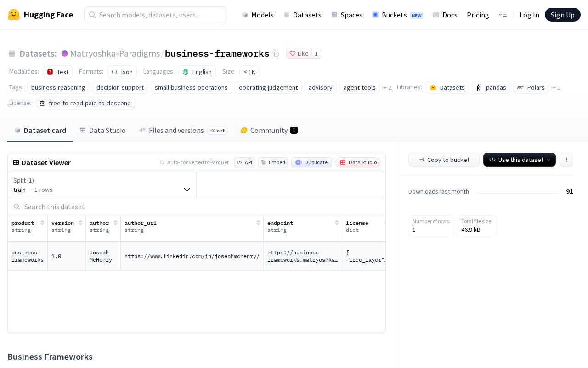588x368 pixels.
Task: Open Docs in top navigation
Action: tap(445, 15)
